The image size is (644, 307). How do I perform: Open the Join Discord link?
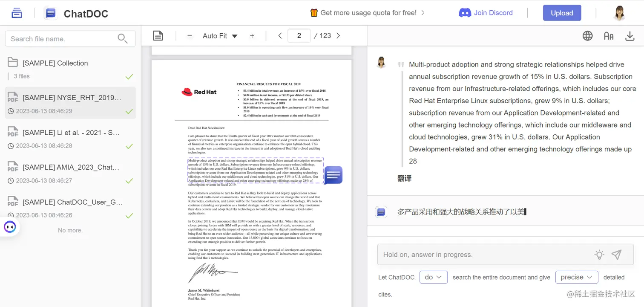tap(486, 13)
